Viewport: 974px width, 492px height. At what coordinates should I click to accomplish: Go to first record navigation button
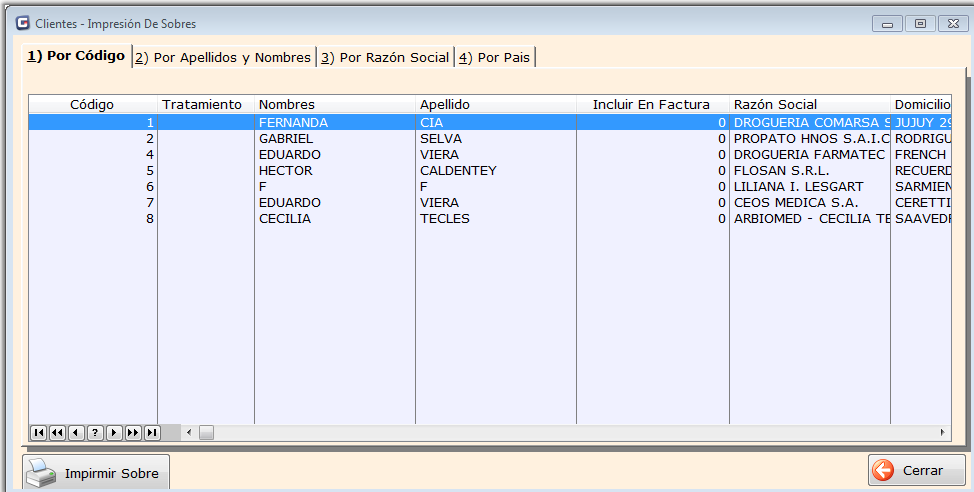38,432
